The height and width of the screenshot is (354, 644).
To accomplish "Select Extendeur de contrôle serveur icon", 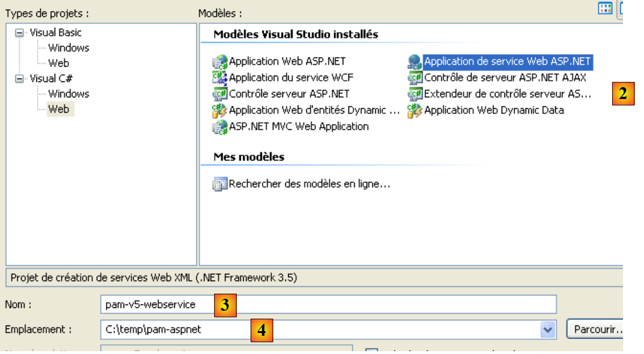I will pos(415,94).
